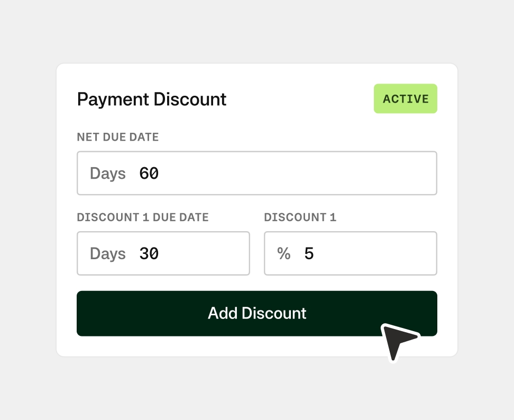
Task: Click the Add Discount button
Action: [257, 313]
